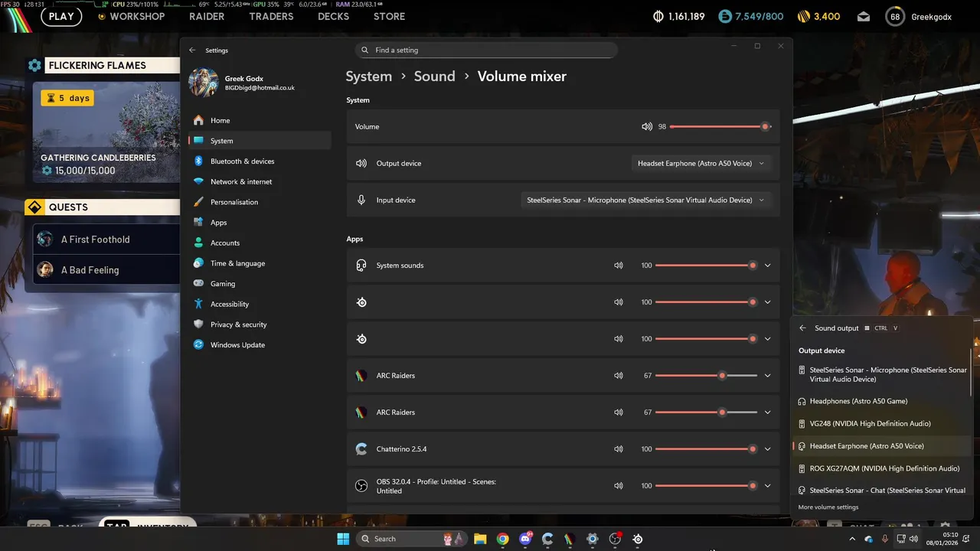Click the in-game PLAY button
Screen dimensions: 980x551
click(x=61, y=17)
